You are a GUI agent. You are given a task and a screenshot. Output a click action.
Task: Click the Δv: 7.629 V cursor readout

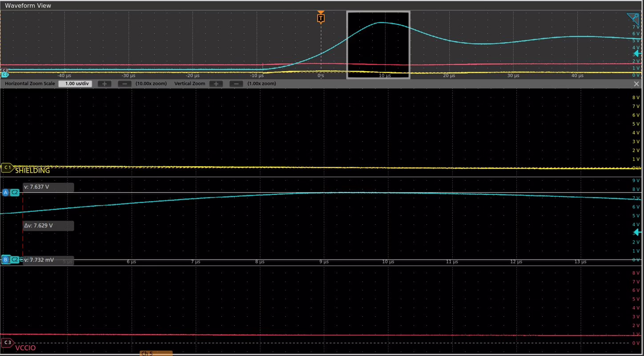coord(48,226)
